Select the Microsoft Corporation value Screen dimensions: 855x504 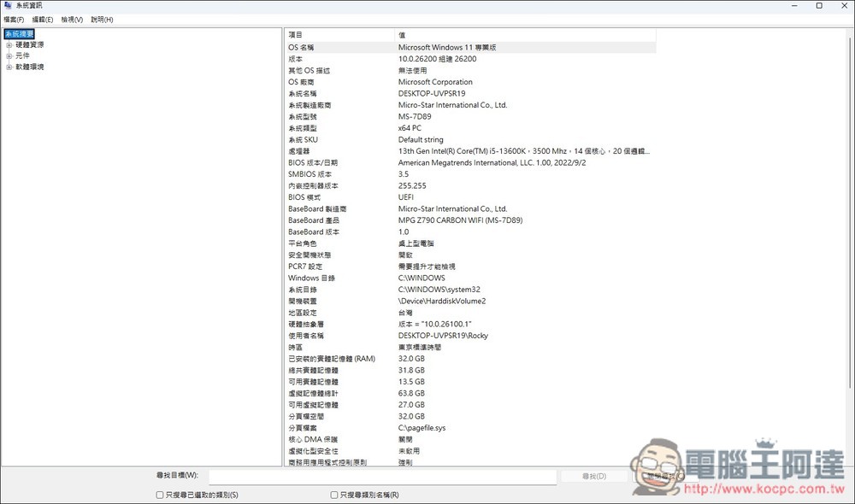pos(435,82)
